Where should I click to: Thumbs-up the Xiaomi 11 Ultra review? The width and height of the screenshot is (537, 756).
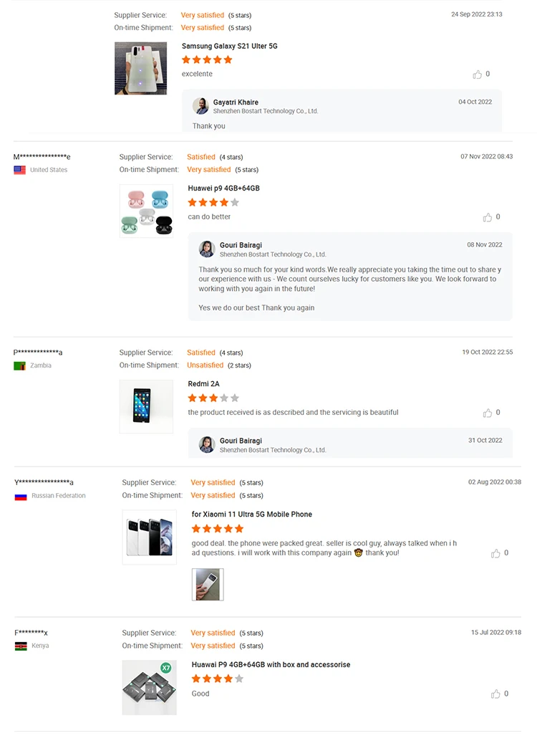495,553
